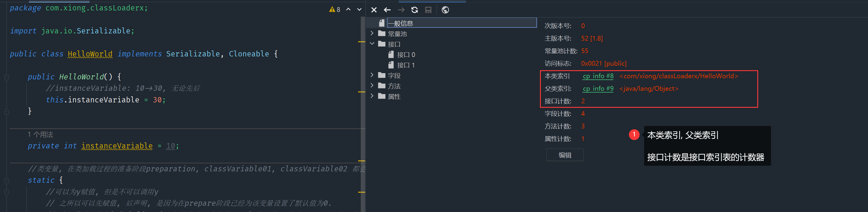Select 接口 0 in the tree
The width and height of the screenshot is (868, 212).
[x=406, y=55]
